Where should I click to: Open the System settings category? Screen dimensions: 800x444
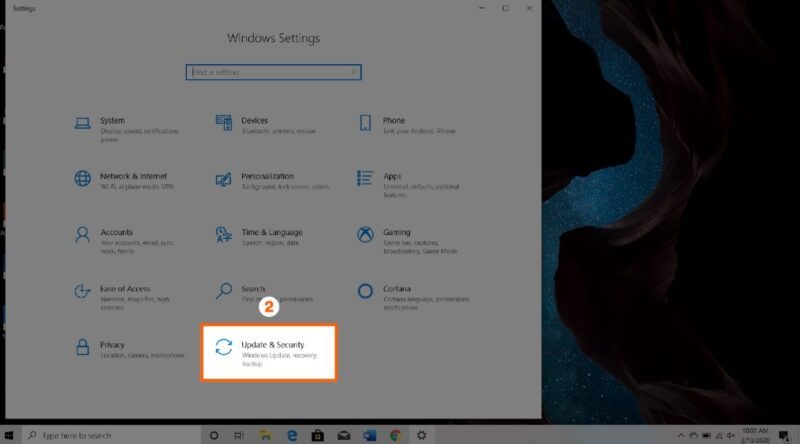point(128,129)
